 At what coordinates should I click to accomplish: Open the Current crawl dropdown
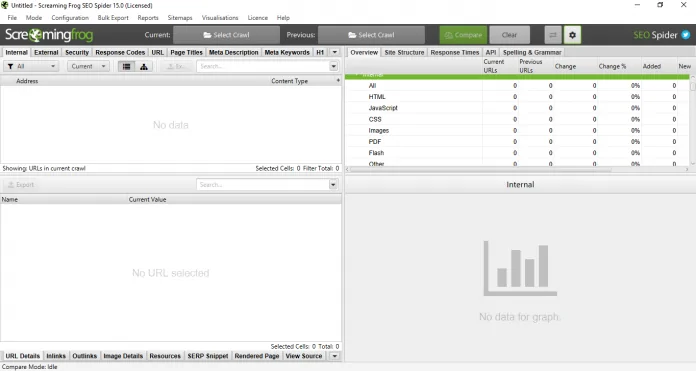click(88, 66)
